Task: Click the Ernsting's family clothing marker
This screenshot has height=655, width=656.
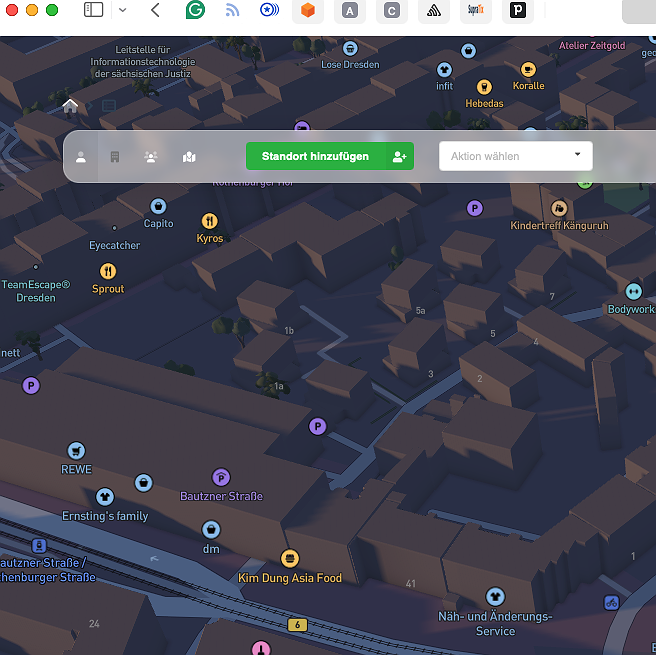Action: (105, 497)
